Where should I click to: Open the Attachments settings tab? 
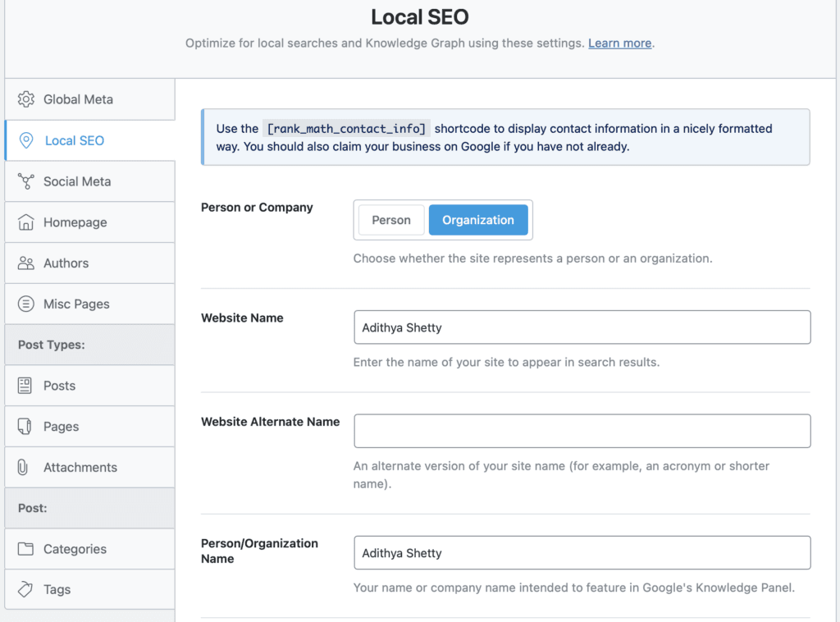90,467
